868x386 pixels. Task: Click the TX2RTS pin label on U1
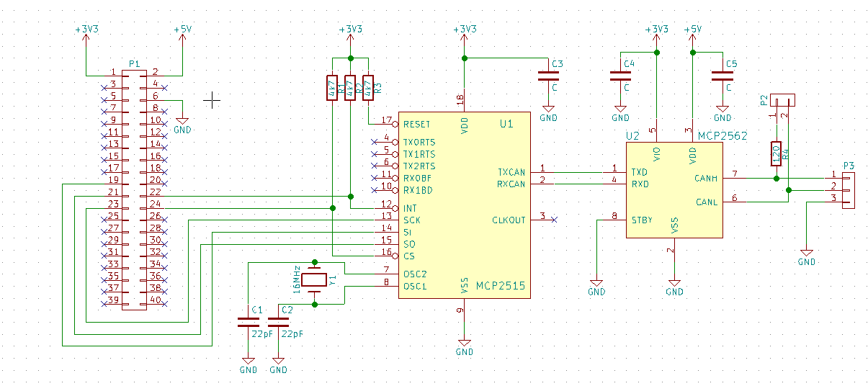coord(419,166)
